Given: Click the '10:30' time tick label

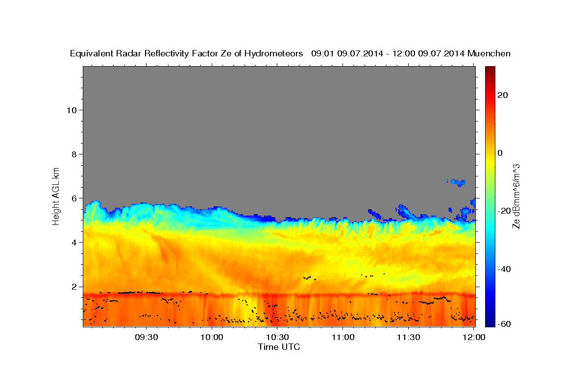Looking at the screenshot, I should click(277, 337).
